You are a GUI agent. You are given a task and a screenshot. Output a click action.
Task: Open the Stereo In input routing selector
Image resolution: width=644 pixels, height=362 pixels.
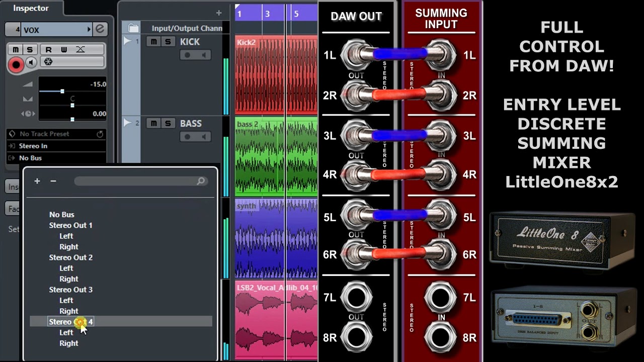pos(56,146)
